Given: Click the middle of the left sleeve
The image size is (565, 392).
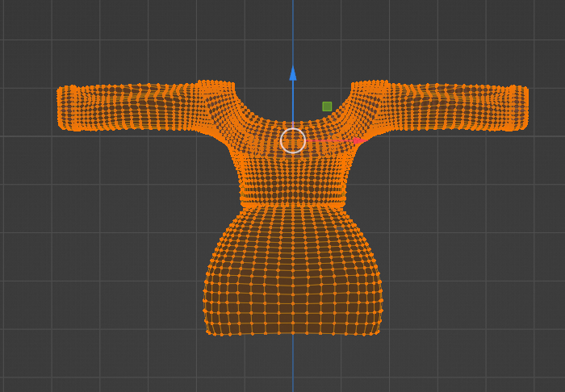Looking at the screenshot, I should 137,106.
